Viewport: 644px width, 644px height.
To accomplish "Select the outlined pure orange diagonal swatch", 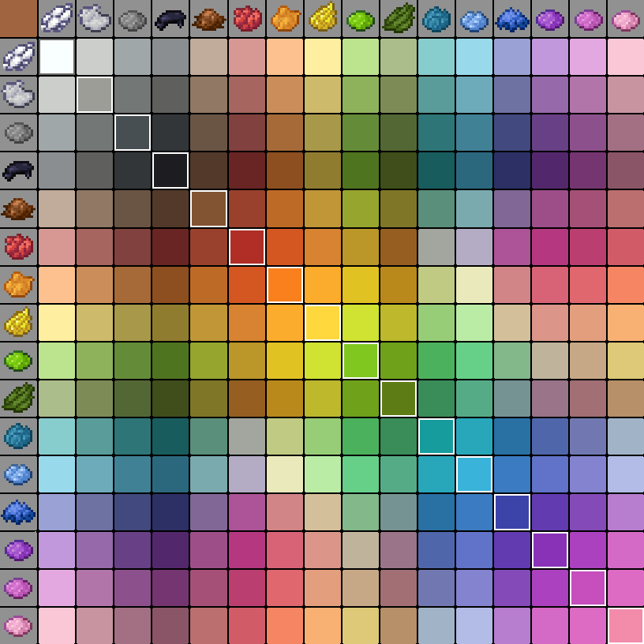I will (x=285, y=285).
